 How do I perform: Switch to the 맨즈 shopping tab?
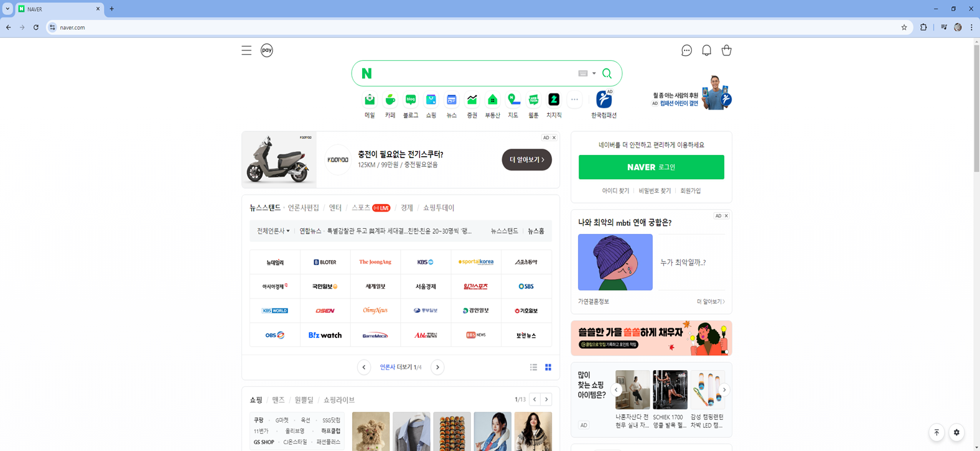278,400
